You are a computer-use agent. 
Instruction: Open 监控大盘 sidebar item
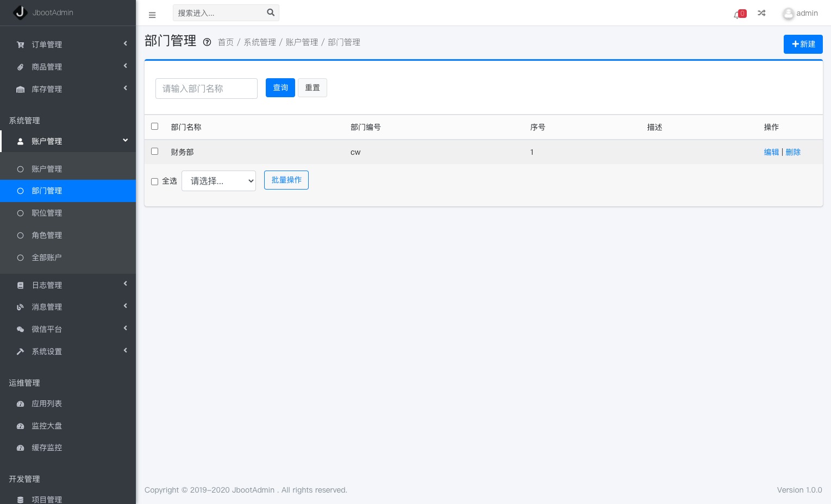point(68,426)
